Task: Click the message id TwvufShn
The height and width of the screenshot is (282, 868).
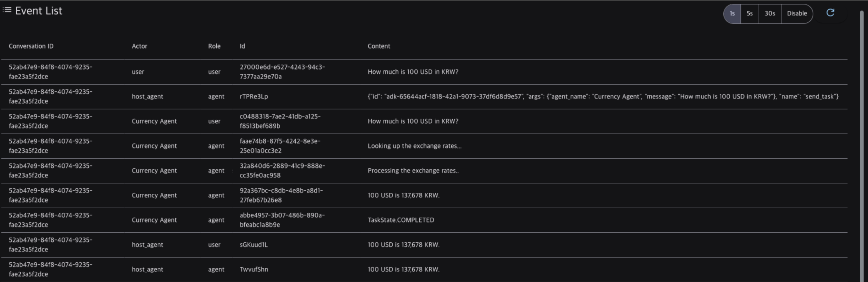Action: [254, 269]
